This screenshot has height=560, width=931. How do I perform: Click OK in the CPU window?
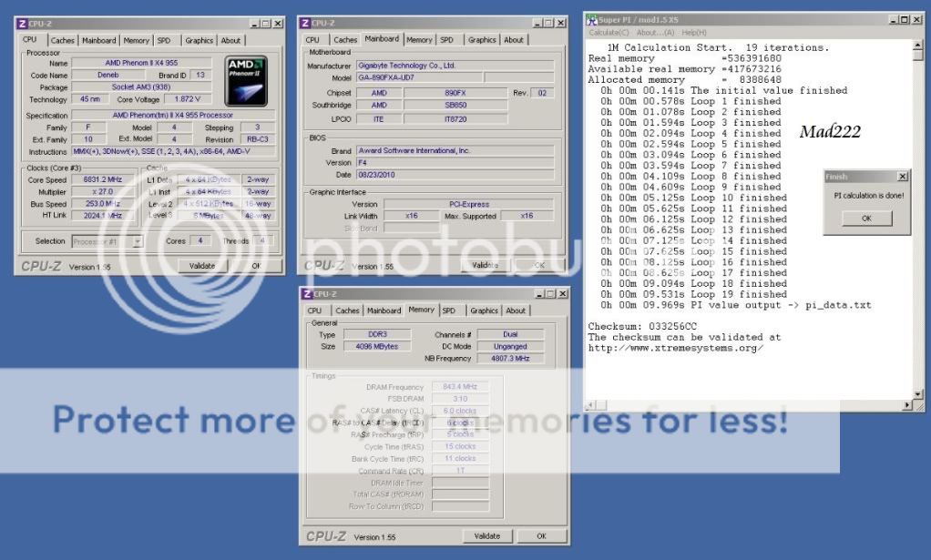257,266
